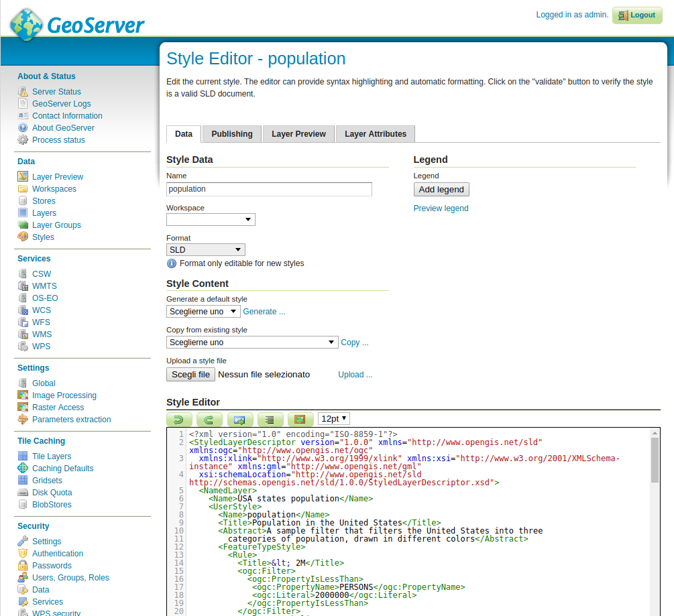Click the Authentication shield icon

(x=23, y=553)
